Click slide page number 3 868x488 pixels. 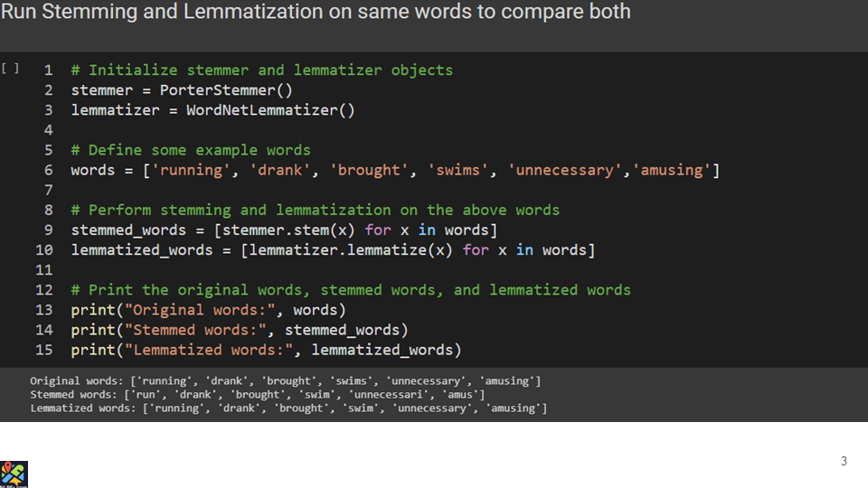844,462
